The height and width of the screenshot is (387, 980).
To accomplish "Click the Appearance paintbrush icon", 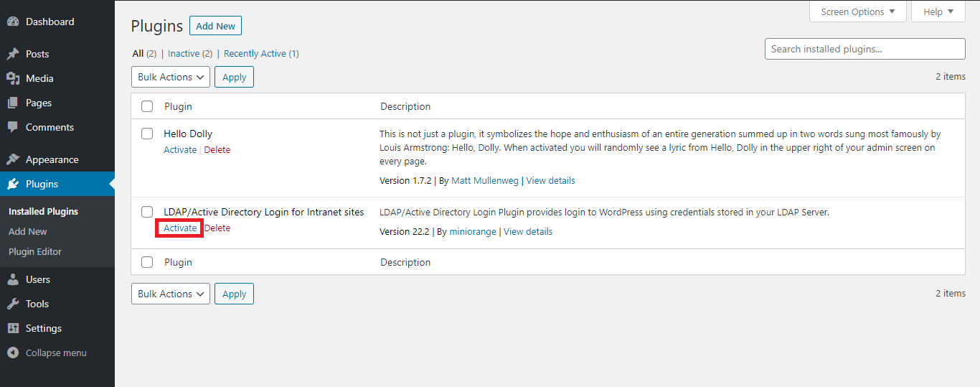I will pyautogui.click(x=13, y=159).
